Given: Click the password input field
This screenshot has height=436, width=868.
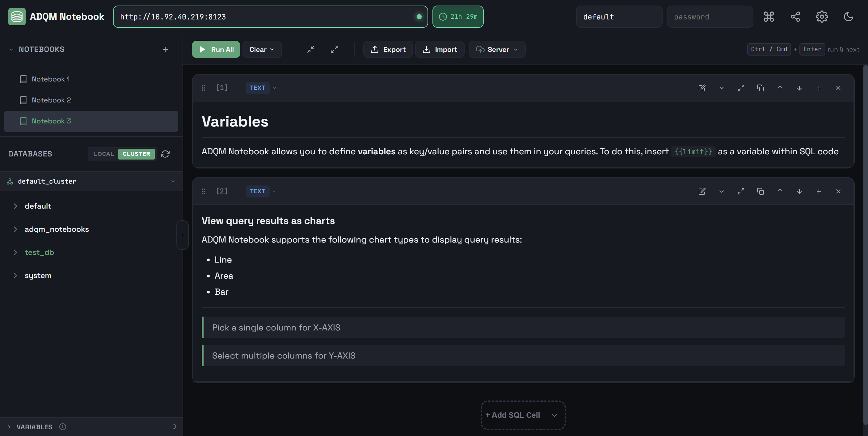Looking at the screenshot, I should click(x=710, y=17).
